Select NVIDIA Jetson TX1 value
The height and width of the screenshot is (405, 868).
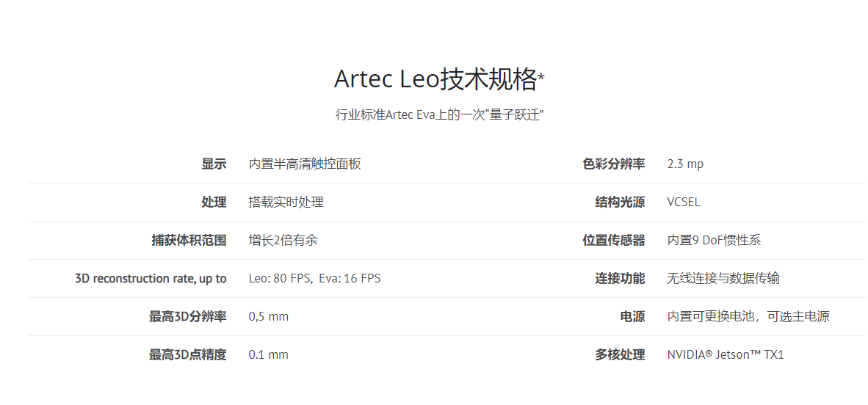(726, 354)
